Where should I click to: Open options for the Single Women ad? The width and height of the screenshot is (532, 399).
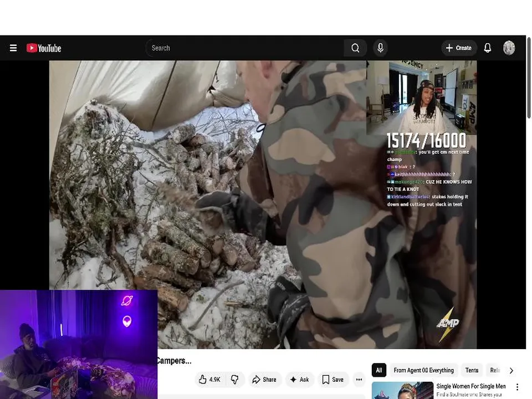tap(517, 387)
